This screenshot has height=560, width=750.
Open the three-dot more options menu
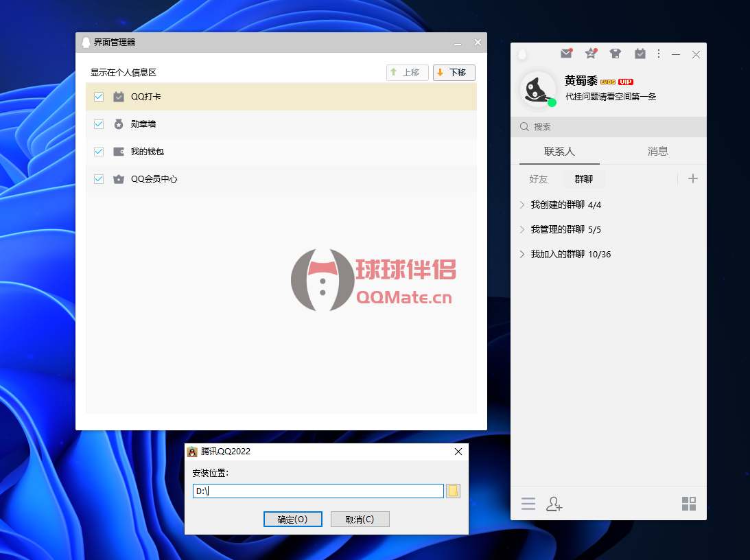click(x=659, y=54)
